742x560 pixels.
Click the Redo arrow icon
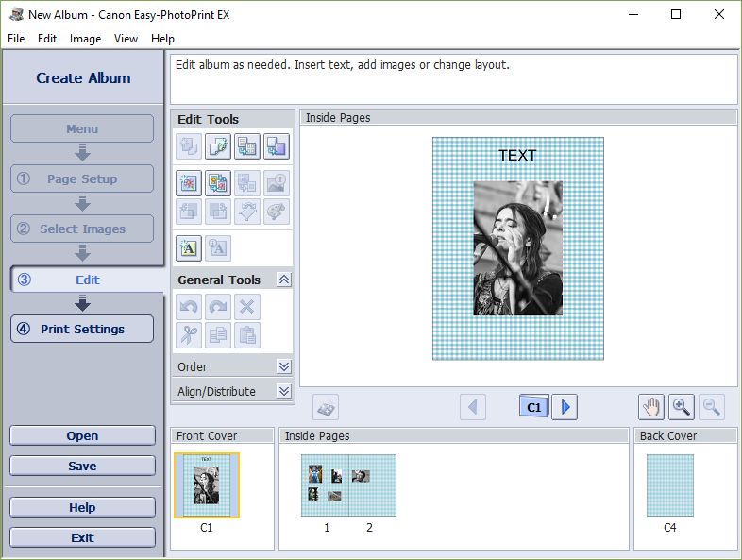click(x=218, y=307)
